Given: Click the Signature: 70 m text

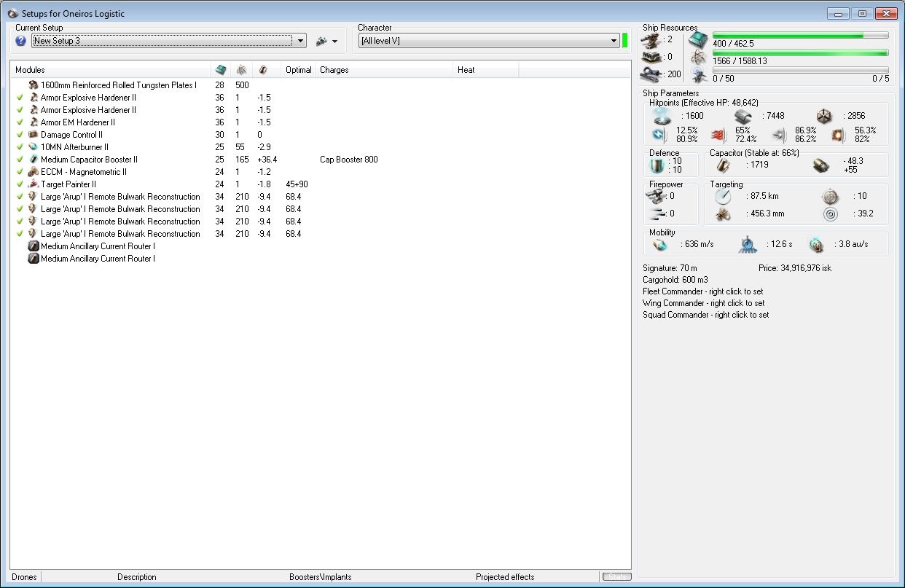Looking at the screenshot, I should pyautogui.click(x=670, y=268).
